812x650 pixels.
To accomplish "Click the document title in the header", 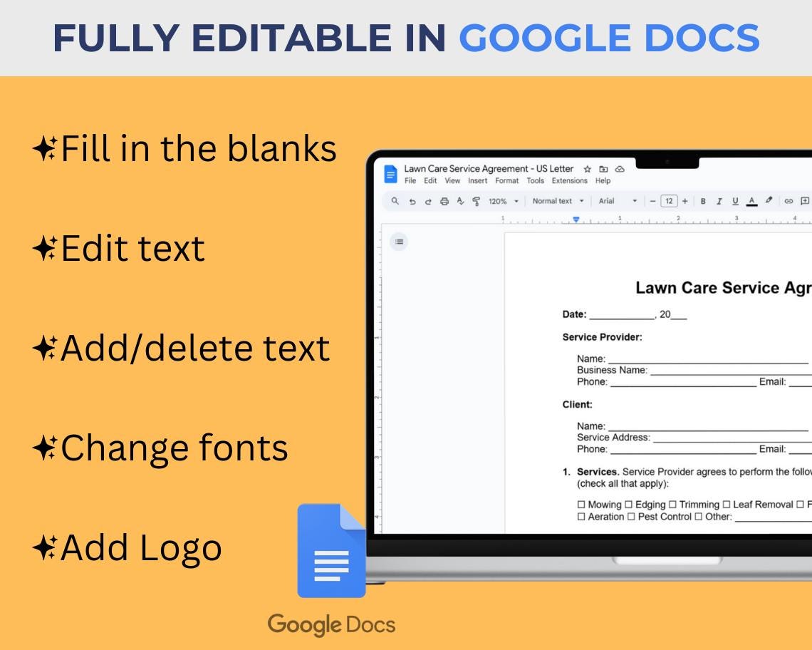I will 489,168.
